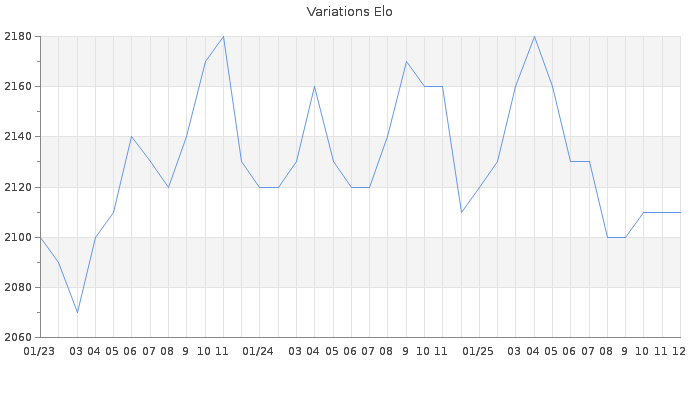
Task: Click the 2060 y-axis label
Action: pos(19,337)
